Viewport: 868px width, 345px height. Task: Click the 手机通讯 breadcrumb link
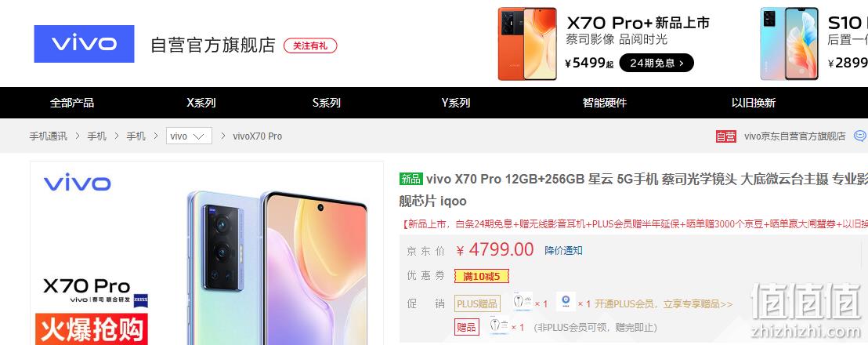click(x=48, y=136)
